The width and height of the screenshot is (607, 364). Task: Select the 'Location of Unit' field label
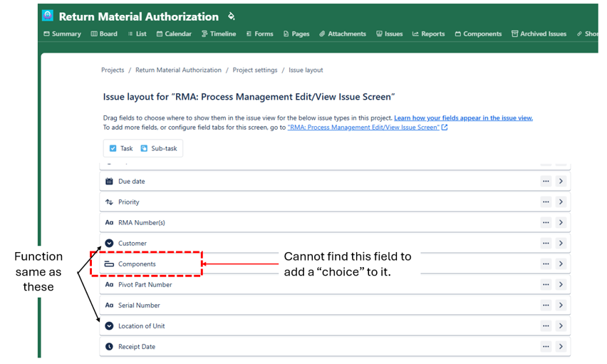142,326
